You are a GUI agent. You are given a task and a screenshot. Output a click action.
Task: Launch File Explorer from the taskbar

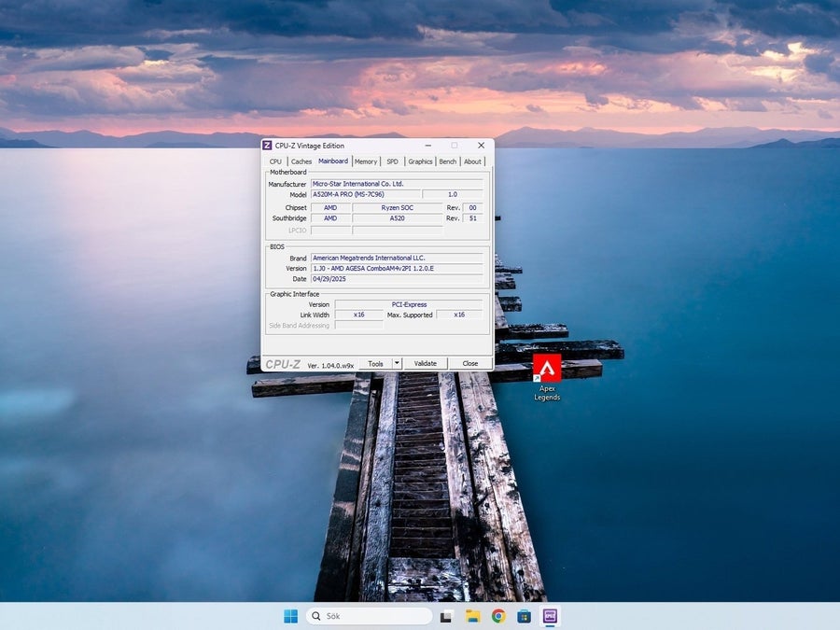coord(472,616)
